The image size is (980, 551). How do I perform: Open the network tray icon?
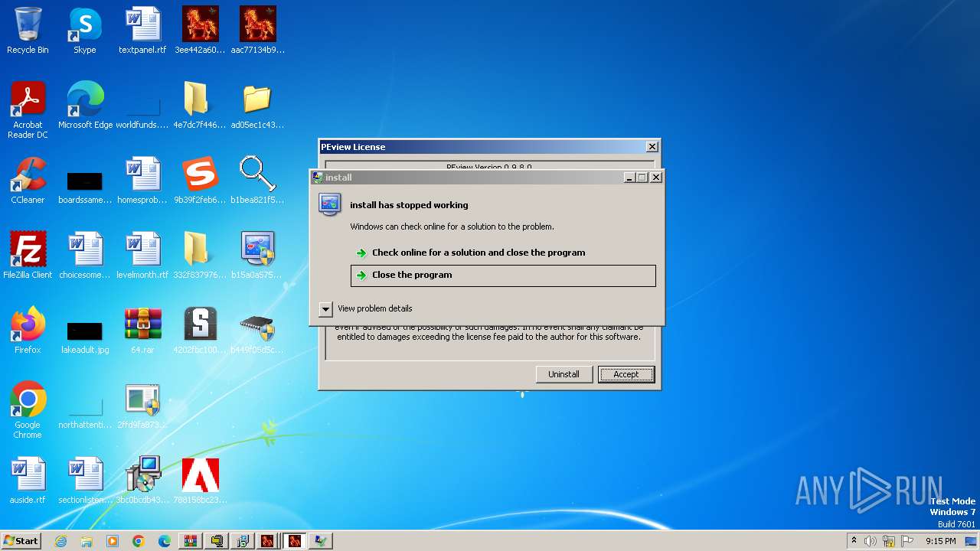tap(889, 541)
